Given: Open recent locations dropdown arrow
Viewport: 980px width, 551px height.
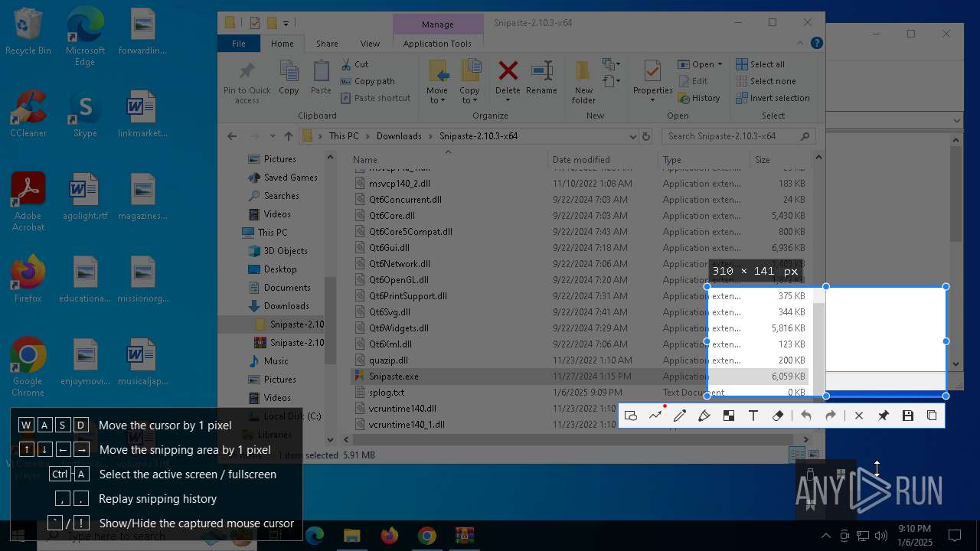Looking at the screenshot, I should coord(273,136).
